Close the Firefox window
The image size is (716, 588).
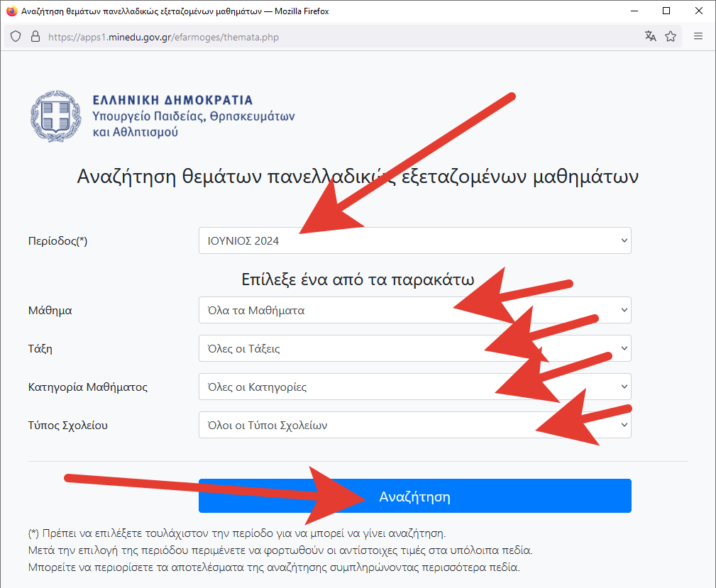(699, 11)
